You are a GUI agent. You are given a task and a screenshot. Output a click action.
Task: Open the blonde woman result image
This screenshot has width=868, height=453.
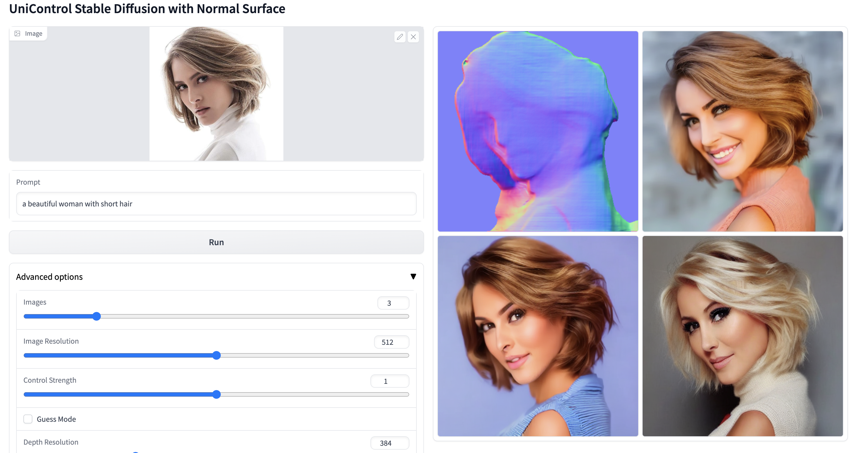(742, 336)
